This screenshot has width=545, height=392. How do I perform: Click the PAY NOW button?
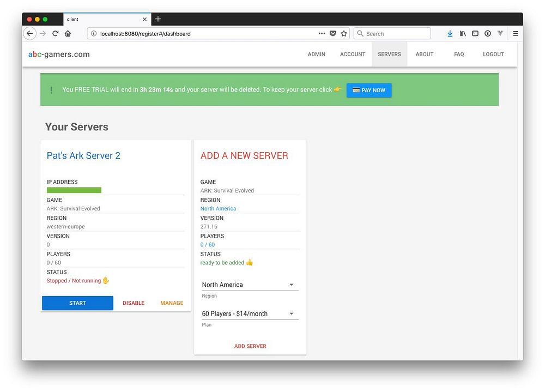369,90
